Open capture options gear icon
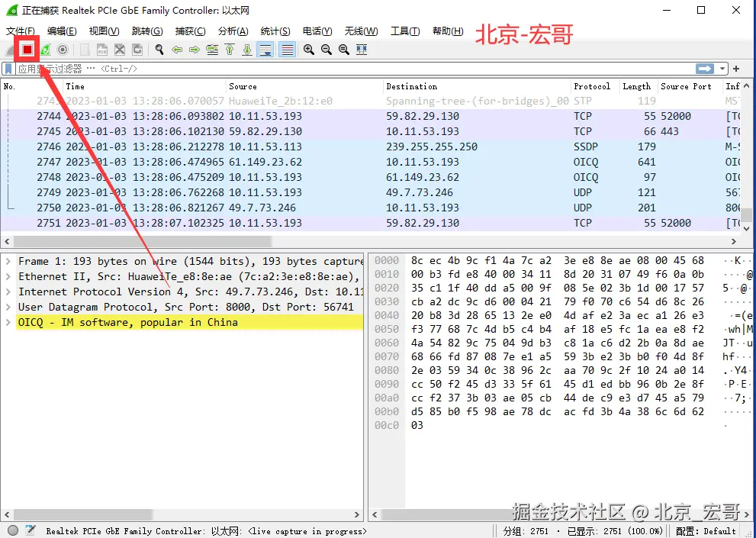This screenshot has height=538, width=756. pyautogui.click(x=63, y=49)
